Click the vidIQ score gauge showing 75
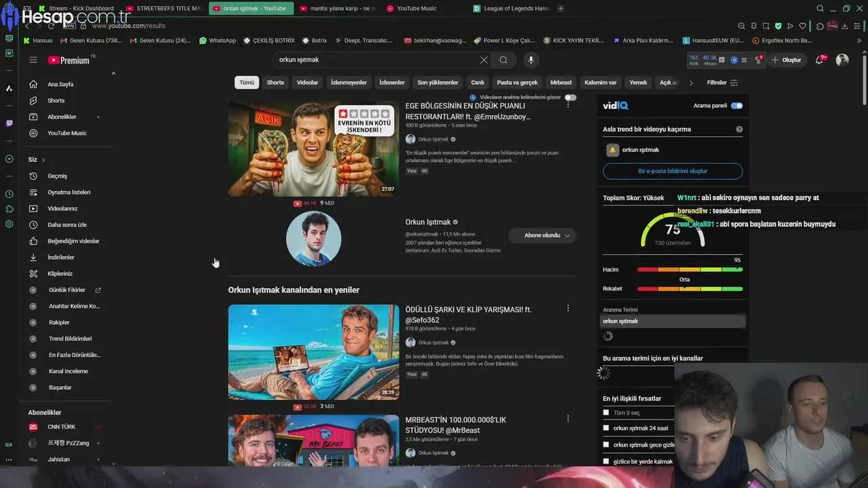 [x=673, y=230]
